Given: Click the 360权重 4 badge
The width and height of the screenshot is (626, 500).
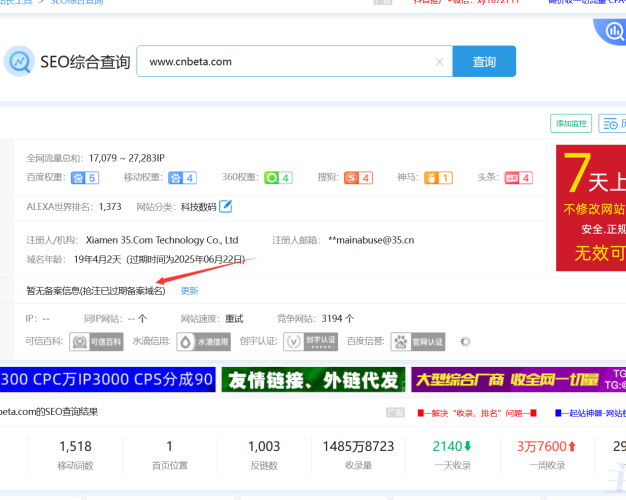Looking at the screenshot, I should click(x=278, y=178).
